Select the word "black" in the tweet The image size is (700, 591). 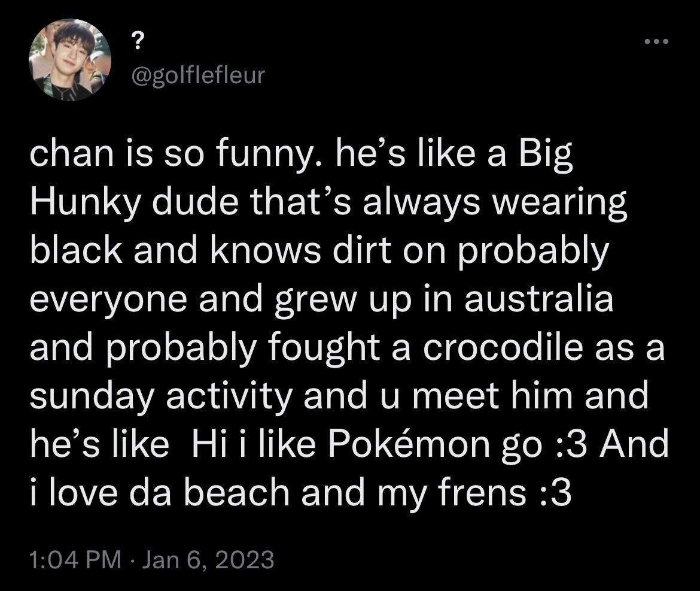[76, 250]
